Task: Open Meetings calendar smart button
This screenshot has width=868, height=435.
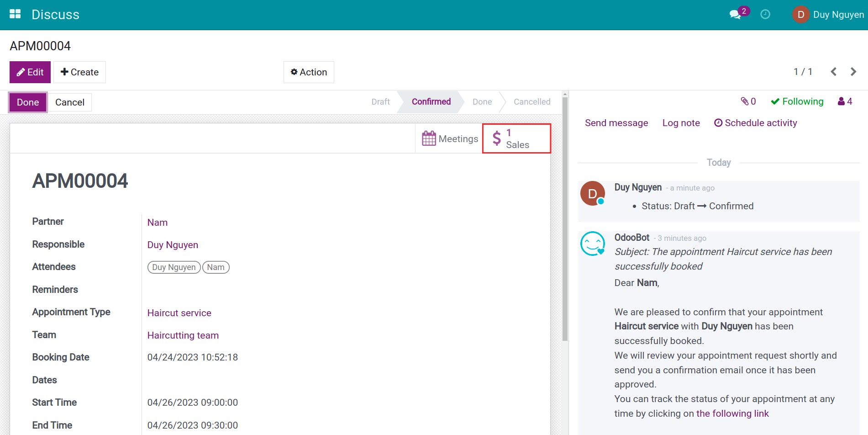Action: (449, 138)
